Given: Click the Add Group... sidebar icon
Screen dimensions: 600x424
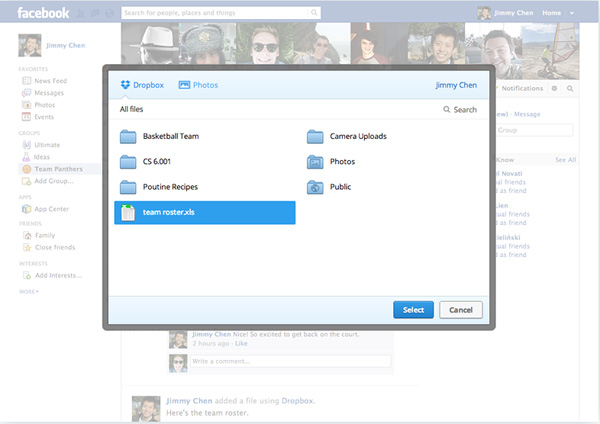Looking at the screenshot, I should tap(26, 181).
